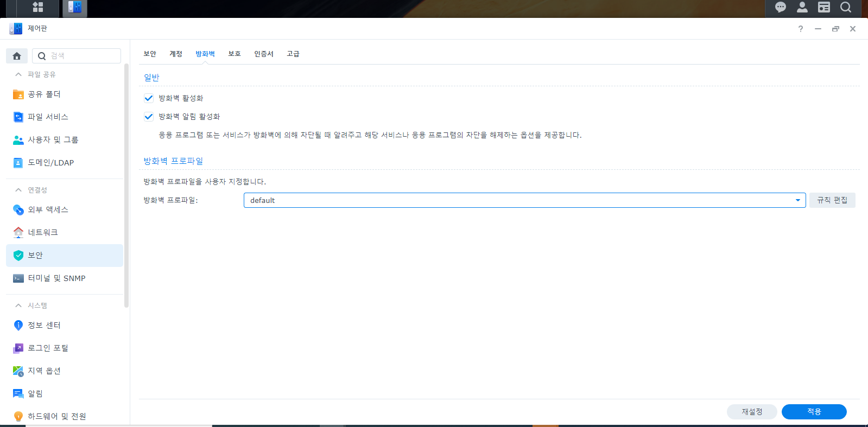Image resolution: width=868 pixels, height=427 pixels.
Task: Switch to the 보호 tab
Action: click(x=235, y=54)
